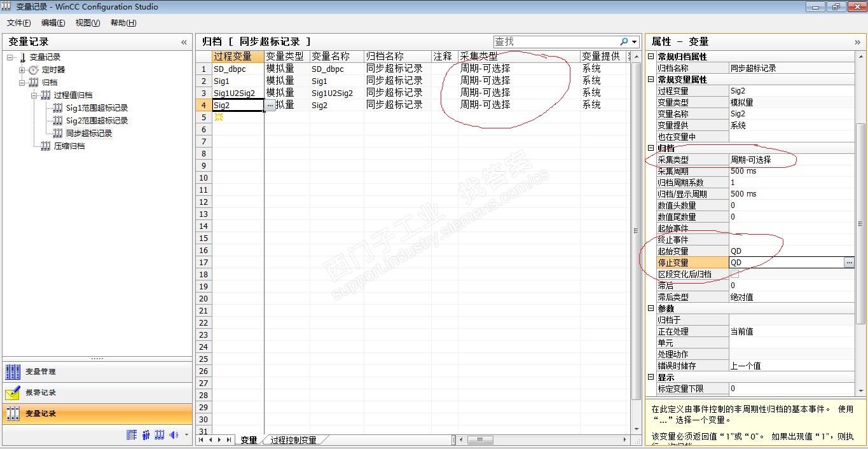Collapse the 参数 property section
Screen dimensions: 868x449
(651, 308)
